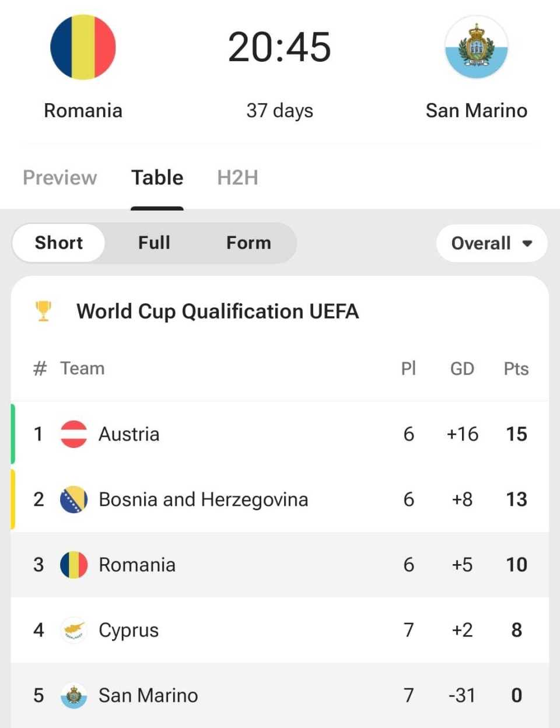
Task: Open the H2H tab
Action: [237, 177]
